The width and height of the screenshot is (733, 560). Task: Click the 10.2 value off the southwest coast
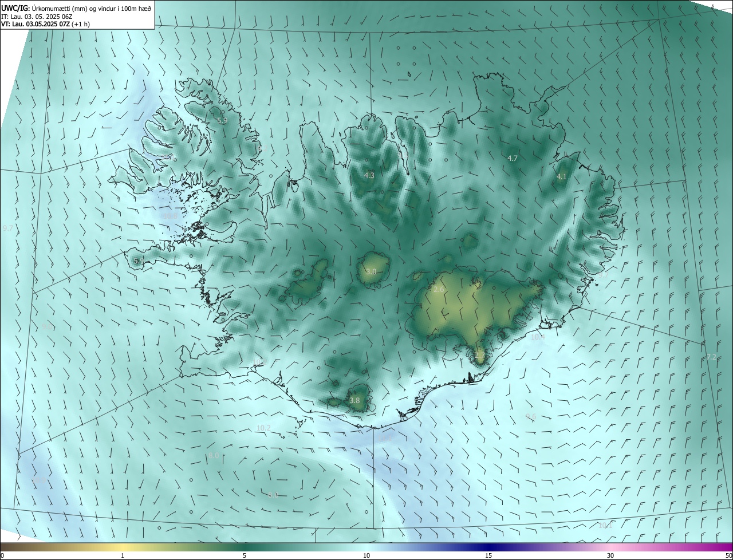tap(263, 428)
